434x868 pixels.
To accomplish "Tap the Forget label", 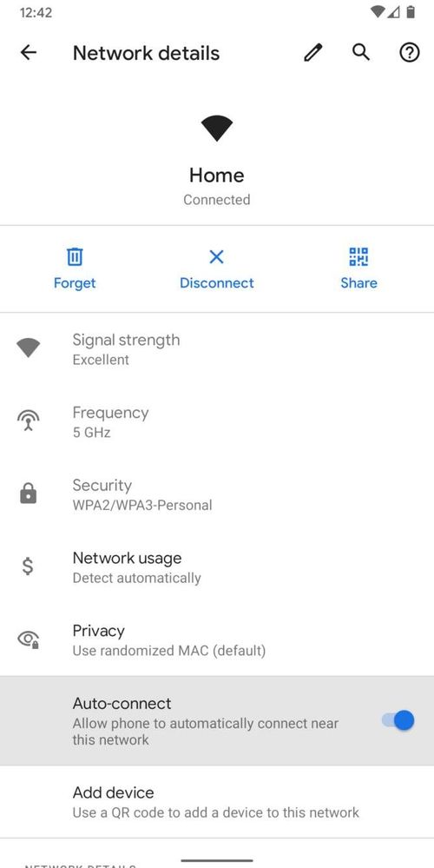I will (75, 283).
